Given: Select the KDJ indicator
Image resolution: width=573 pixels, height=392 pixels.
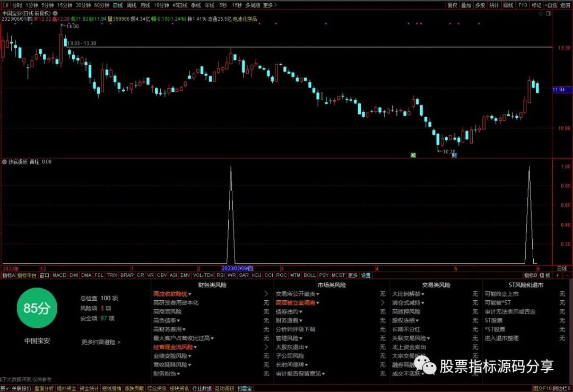Looking at the screenshot, I should [257, 275].
